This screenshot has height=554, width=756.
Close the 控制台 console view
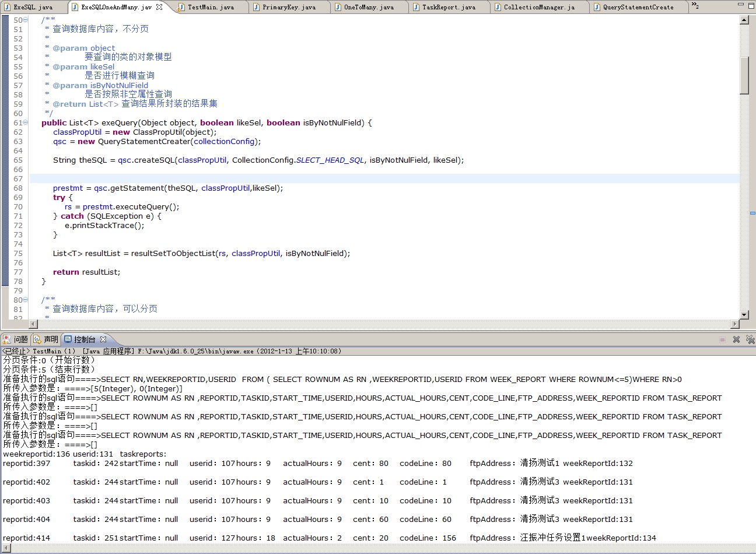tap(103, 339)
